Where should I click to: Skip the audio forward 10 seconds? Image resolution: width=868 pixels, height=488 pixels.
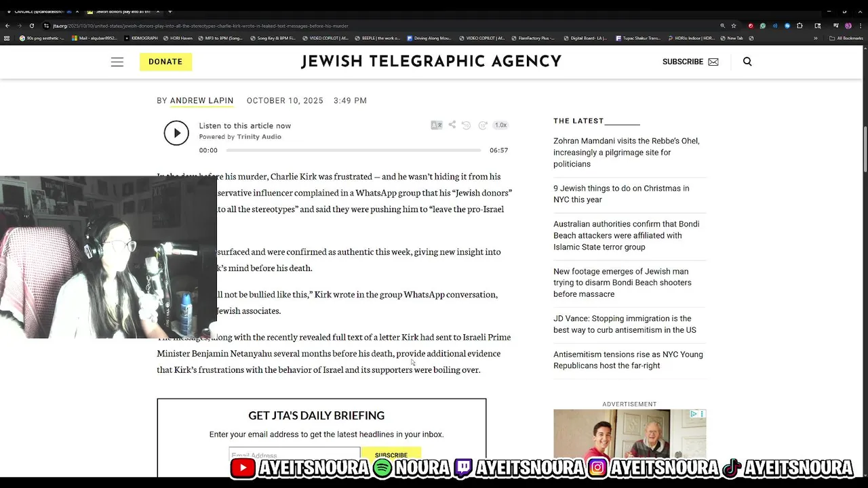click(483, 125)
